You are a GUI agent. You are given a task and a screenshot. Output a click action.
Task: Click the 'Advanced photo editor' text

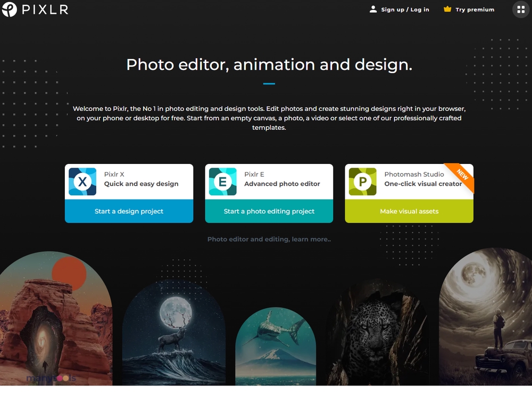282,184
